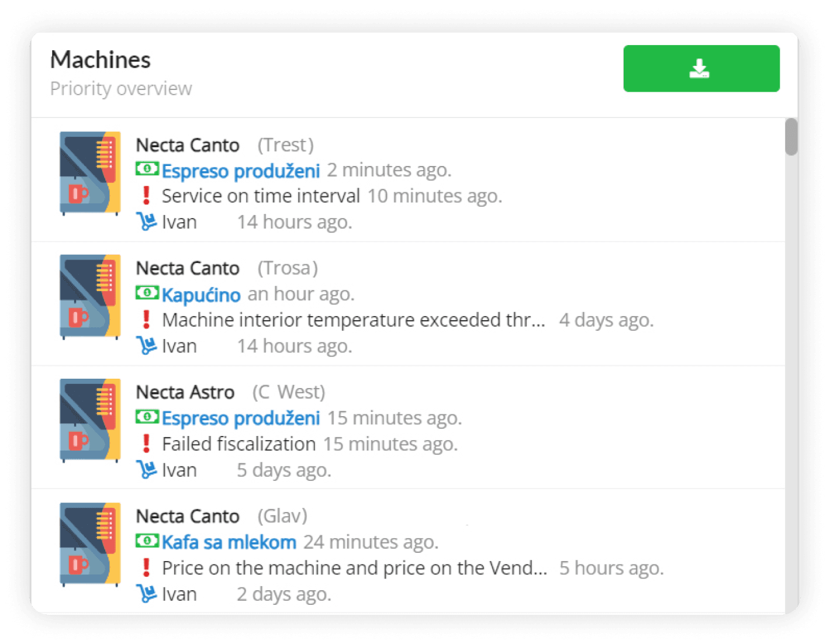The width and height of the screenshot is (830, 644).
Task: Click the Machines heading
Action: click(x=101, y=60)
